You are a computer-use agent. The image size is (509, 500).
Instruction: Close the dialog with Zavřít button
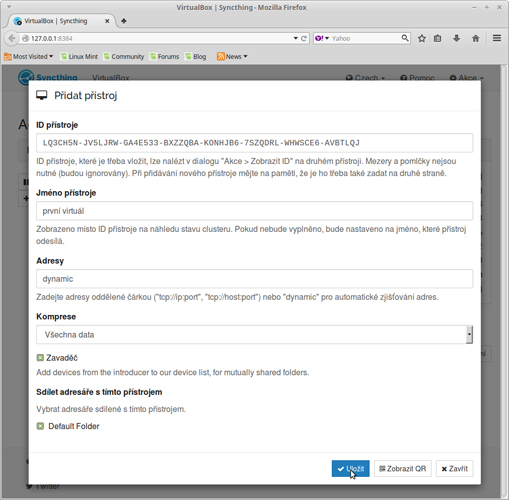(x=455, y=469)
